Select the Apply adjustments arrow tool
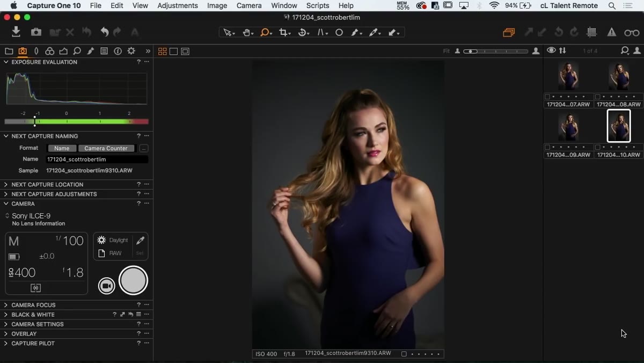The width and height of the screenshot is (644, 363). 393,33
